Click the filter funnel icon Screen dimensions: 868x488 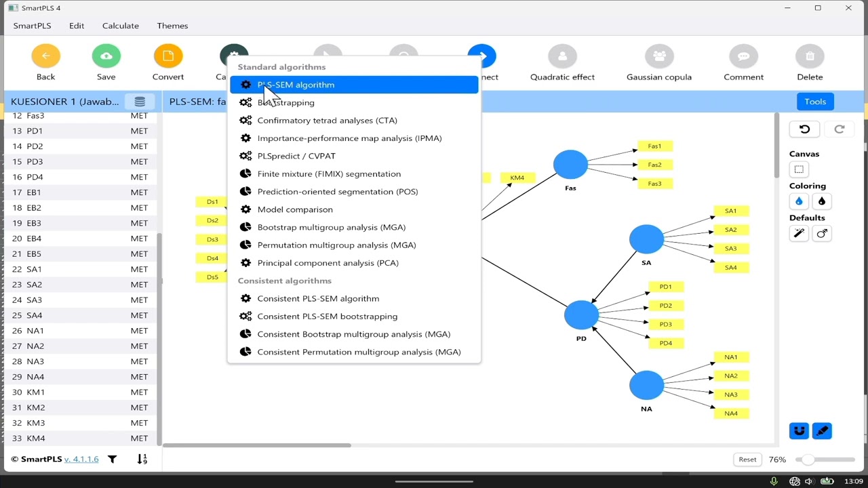point(113,460)
